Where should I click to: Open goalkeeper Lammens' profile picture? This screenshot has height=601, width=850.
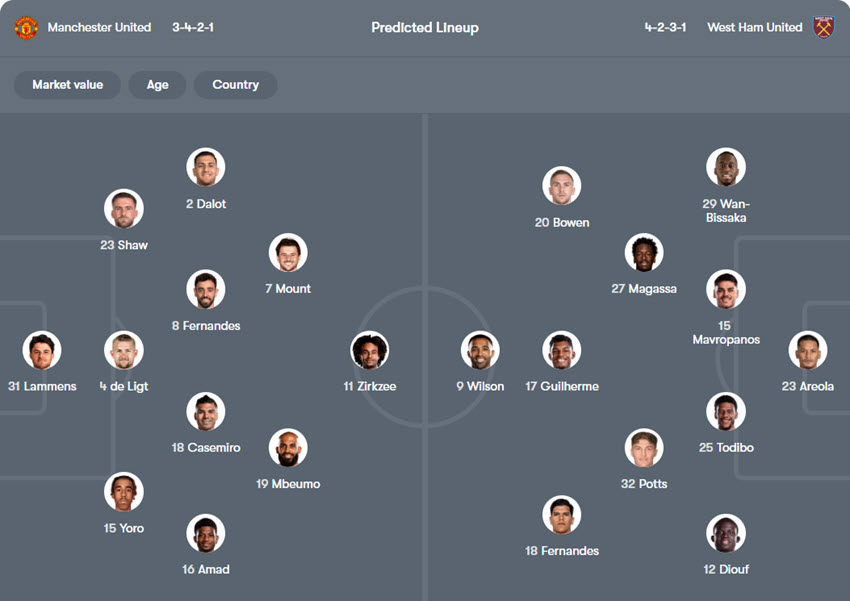pos(42,351)
